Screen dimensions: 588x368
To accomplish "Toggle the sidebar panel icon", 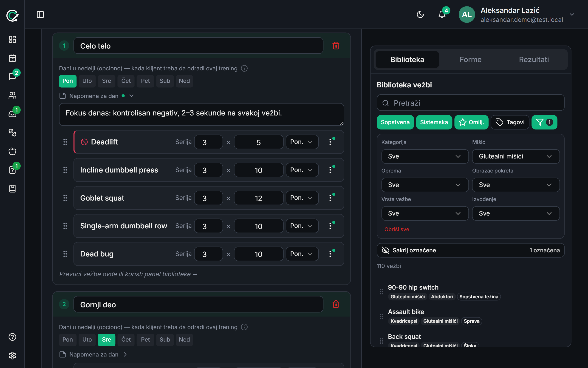I will (40, 14).
